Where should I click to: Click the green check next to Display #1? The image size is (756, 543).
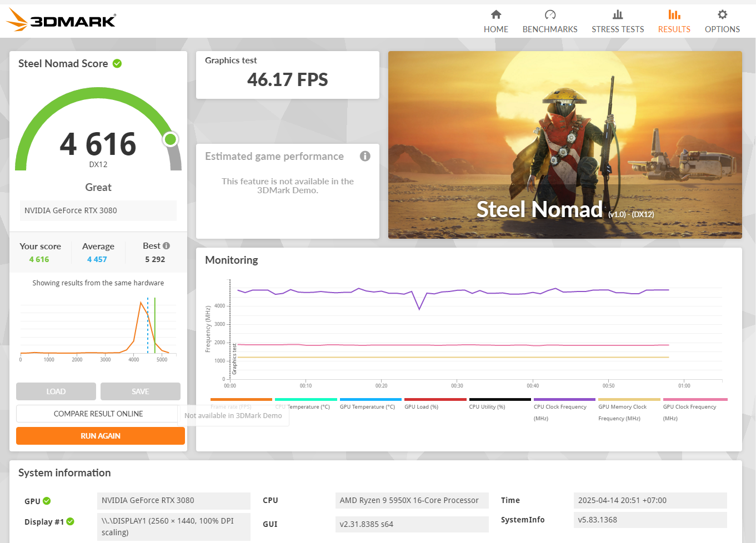[x=70, y=521]
